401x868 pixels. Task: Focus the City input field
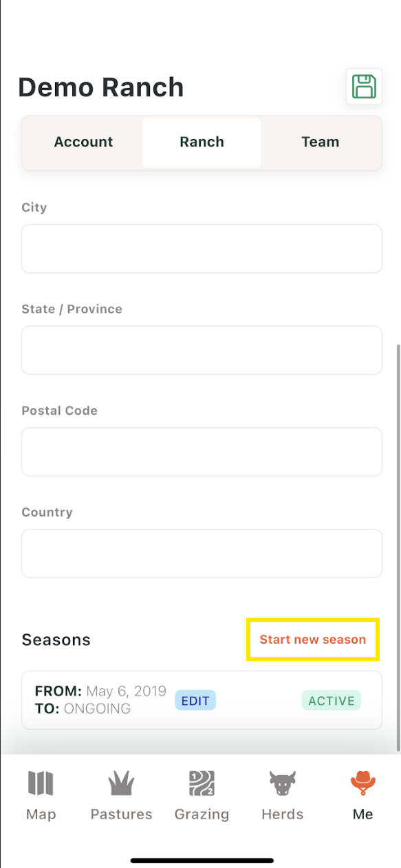tap(202, 248)
